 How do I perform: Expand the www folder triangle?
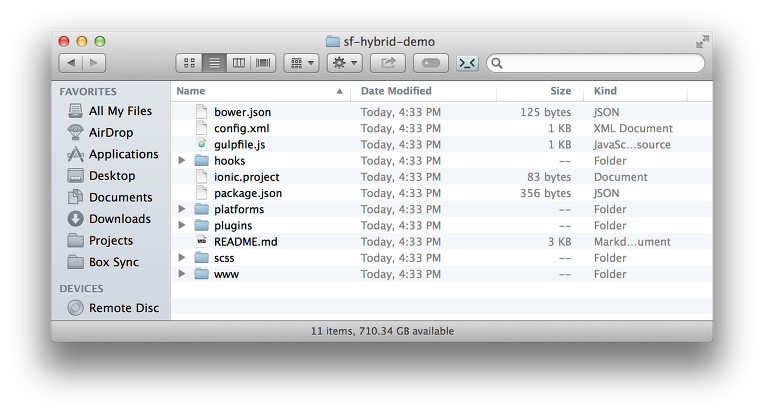(182, 274)
